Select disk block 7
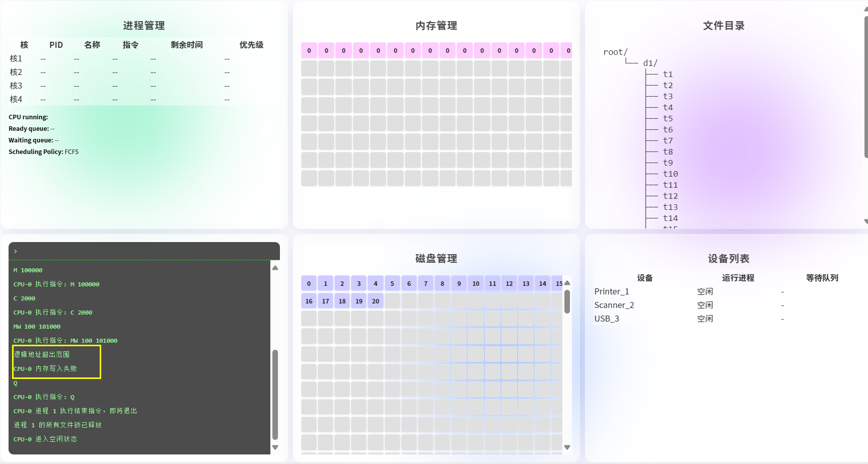 425,283
